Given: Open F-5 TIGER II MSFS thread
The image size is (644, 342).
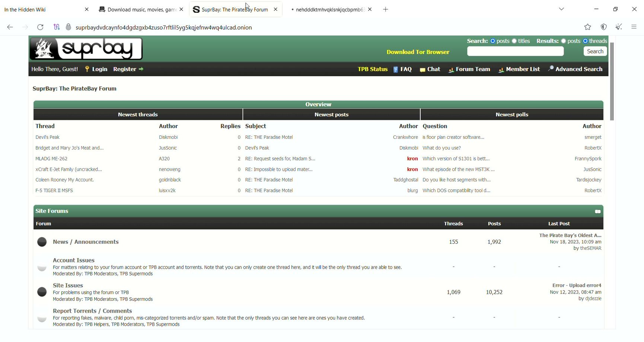Looking at the screenshot, I should point(54,191).
